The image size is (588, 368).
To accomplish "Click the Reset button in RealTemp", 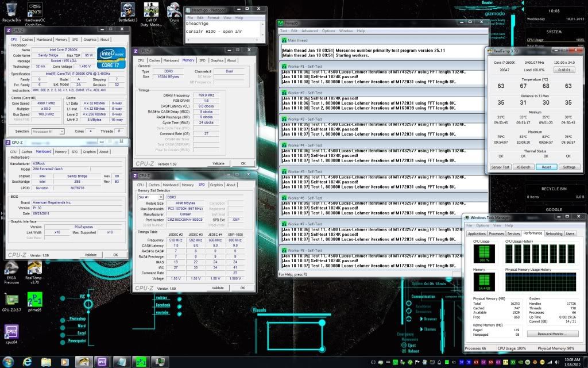I will pos(547,167).
